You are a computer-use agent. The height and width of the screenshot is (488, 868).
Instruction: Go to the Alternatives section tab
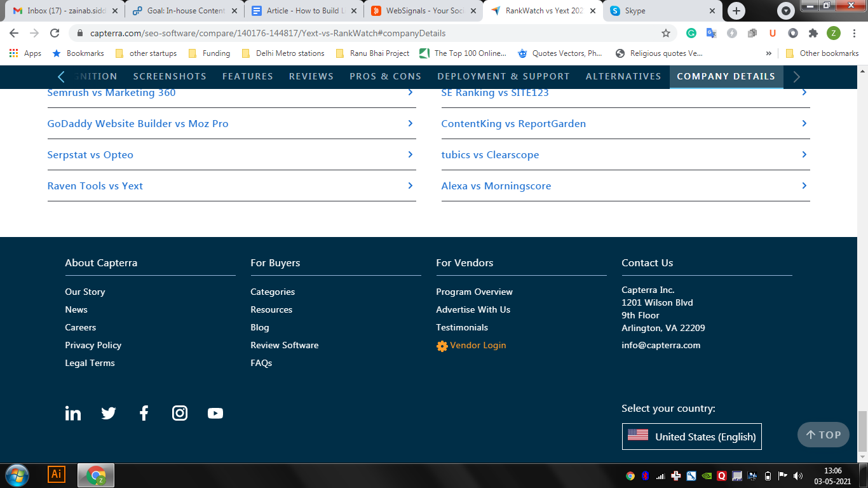[x=623, y=76]
